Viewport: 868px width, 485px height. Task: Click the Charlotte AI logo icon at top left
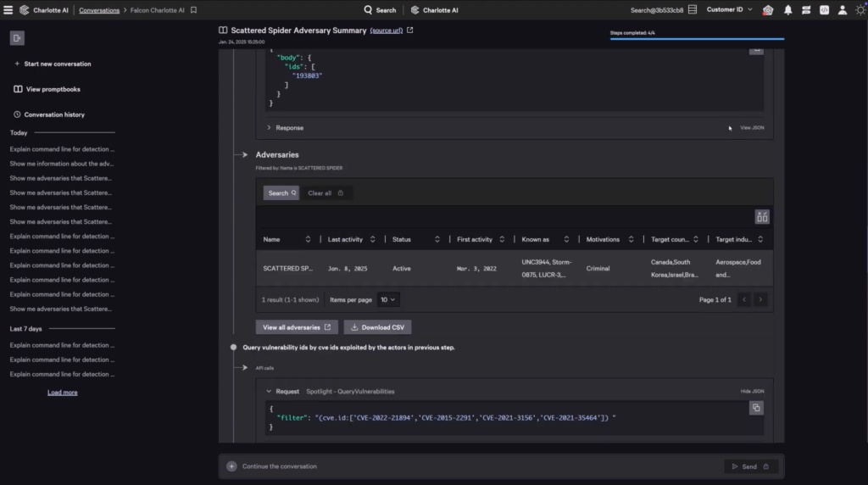tap(25, 10)
